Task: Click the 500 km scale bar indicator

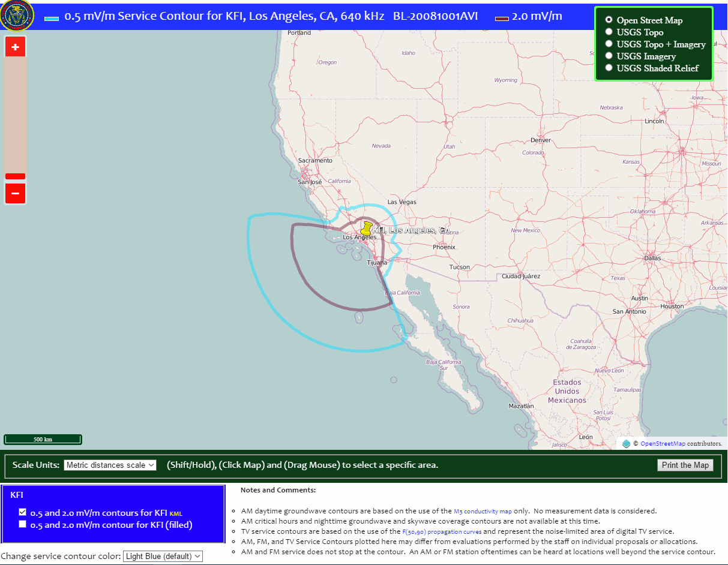Action: click(42, 439)
